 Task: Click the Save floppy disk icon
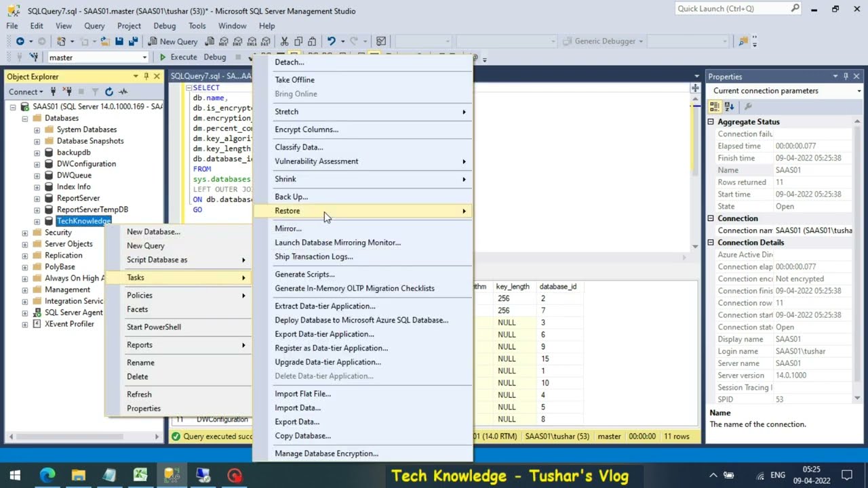click(119, 41)
